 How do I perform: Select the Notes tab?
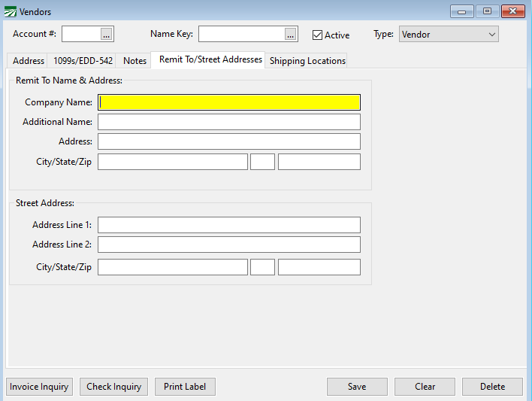(x=135, y=61)
